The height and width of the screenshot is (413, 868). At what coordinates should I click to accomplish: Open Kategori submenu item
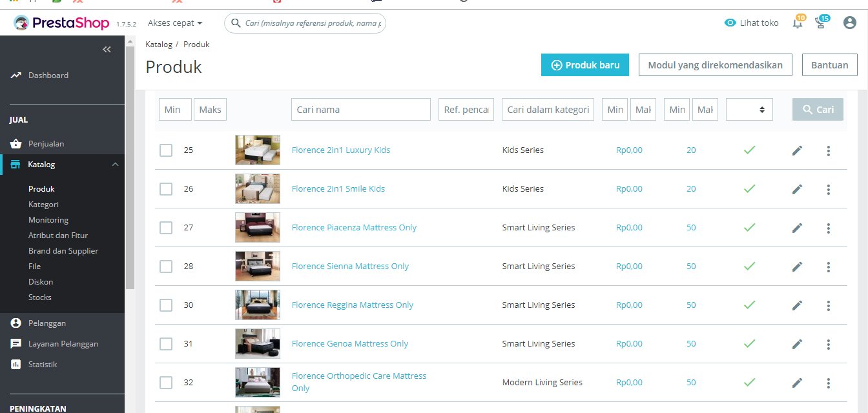[43, 205]
